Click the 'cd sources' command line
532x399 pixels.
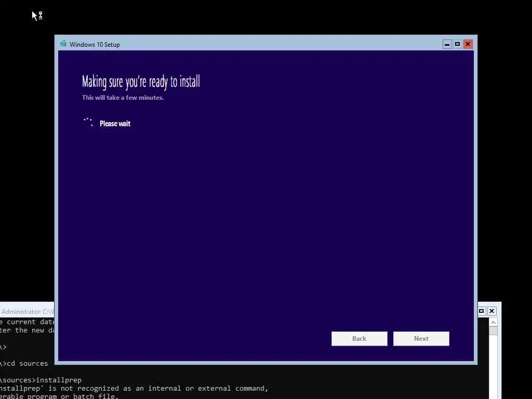pos(24,363)
